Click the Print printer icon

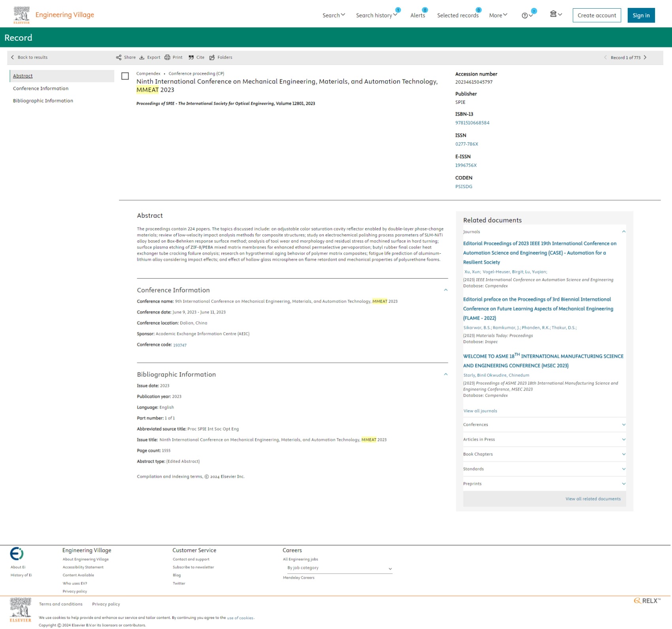point(167,58)
